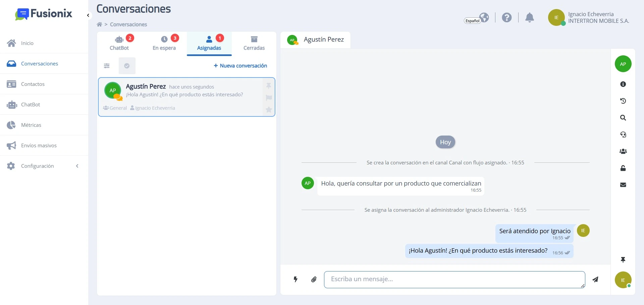644x305 pixels.
Task: Open the conversation history icon
Action: [x=623, y=101]
